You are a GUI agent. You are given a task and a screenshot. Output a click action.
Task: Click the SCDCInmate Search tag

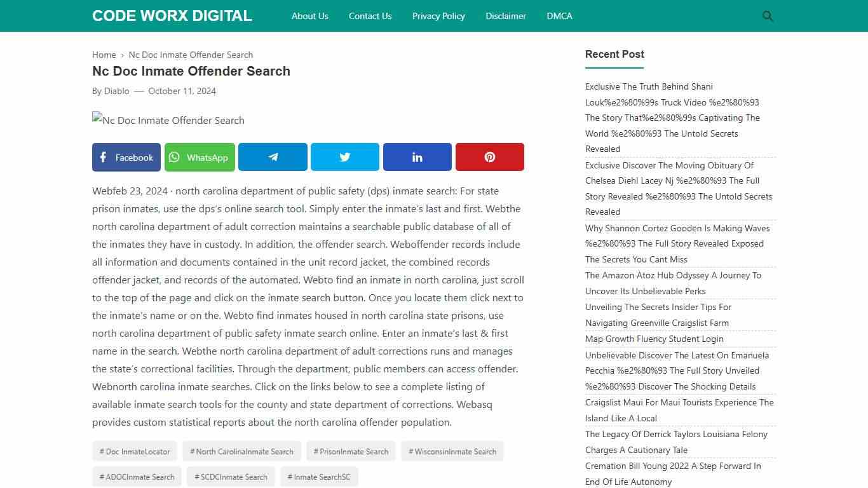230,477
